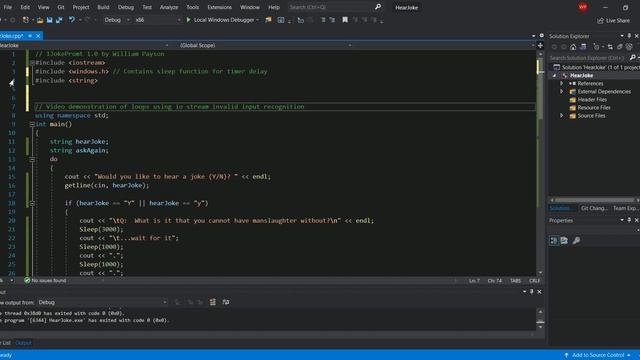
Task: Switch to the Git Changes tab
Action: pos(594,208)
